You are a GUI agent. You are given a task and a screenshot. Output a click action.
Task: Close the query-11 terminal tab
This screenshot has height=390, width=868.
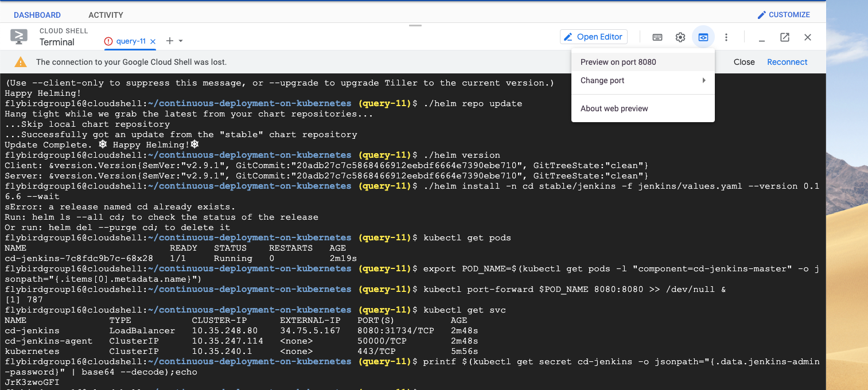point(153,41)
